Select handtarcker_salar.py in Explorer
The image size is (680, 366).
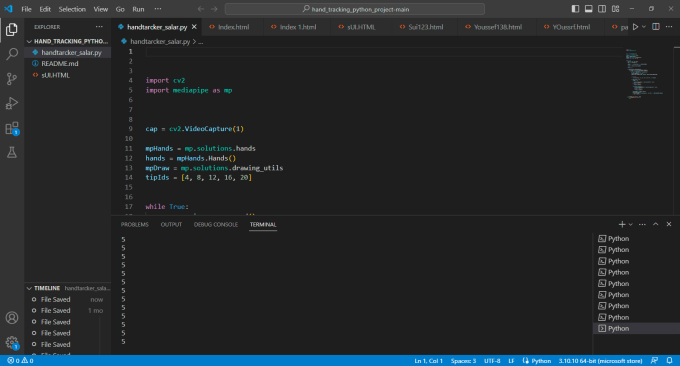68,52
